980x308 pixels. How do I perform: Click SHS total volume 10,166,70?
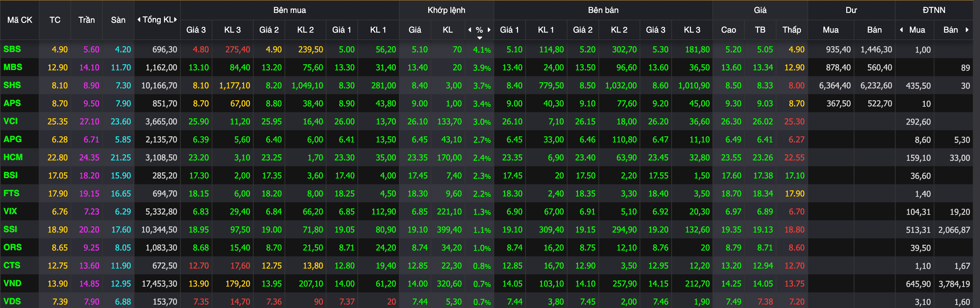point(159,85)
